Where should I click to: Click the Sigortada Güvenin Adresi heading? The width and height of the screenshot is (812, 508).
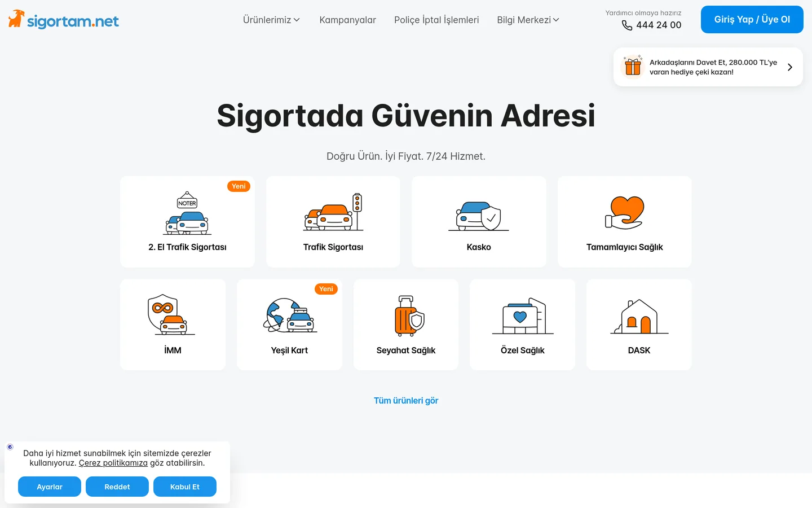pos(406,116)
